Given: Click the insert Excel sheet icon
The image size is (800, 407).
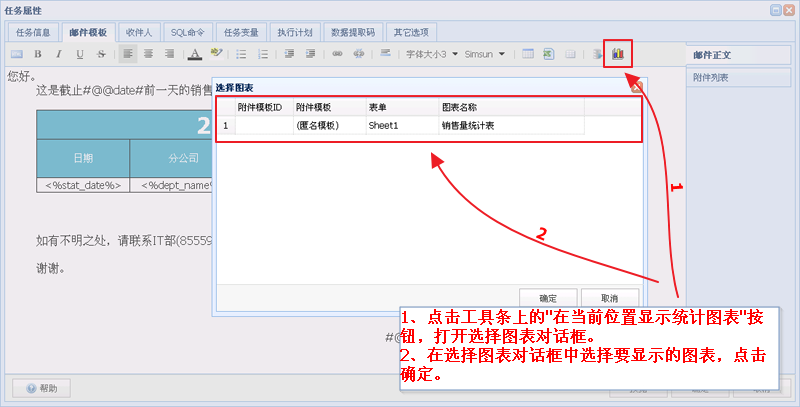Looking at the screenshot, I should click(549, 54).
